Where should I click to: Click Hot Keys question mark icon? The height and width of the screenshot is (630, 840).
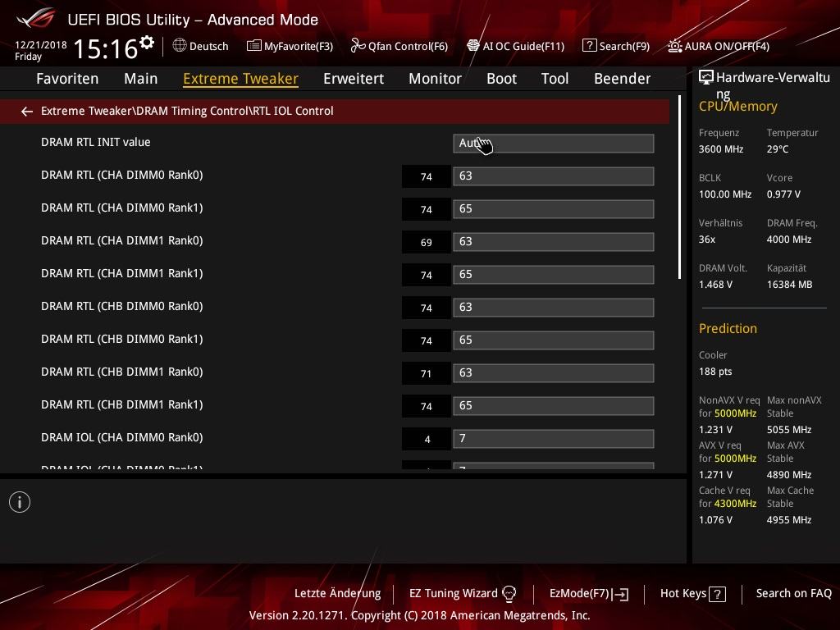(x=717, y=594)
